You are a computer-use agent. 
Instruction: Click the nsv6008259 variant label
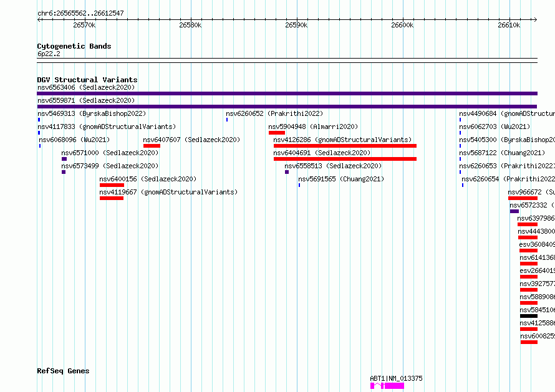point(538,336)
